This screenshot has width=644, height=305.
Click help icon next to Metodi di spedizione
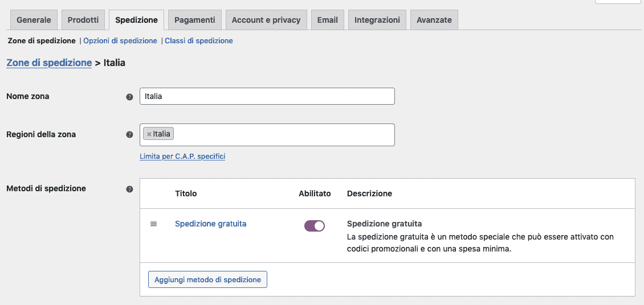(x=129, y=189)
